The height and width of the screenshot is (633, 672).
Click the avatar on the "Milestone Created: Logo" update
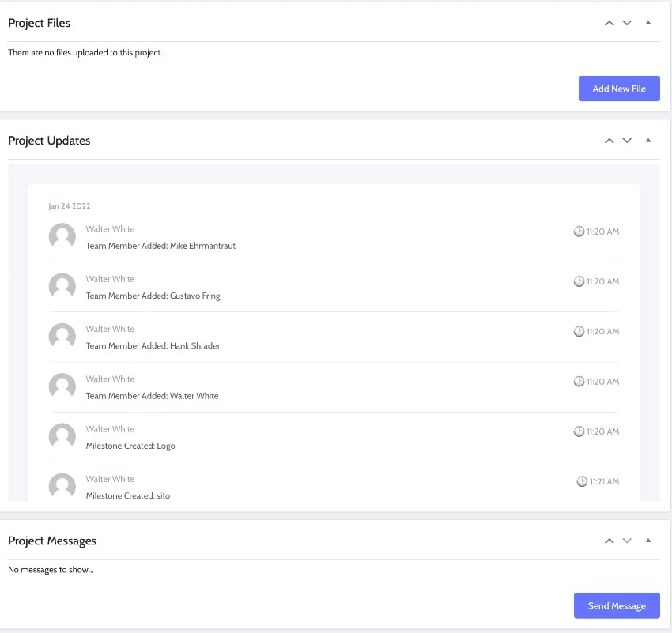[x=62, y=436]
